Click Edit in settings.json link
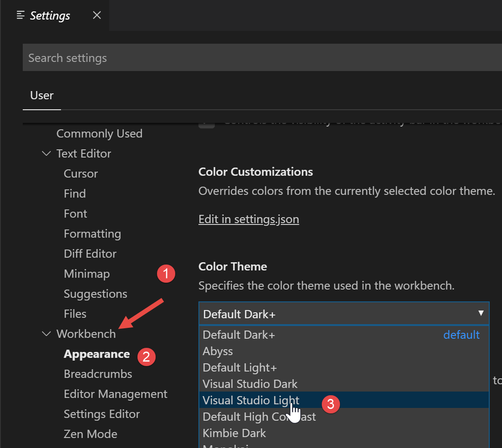 (248, 219)
